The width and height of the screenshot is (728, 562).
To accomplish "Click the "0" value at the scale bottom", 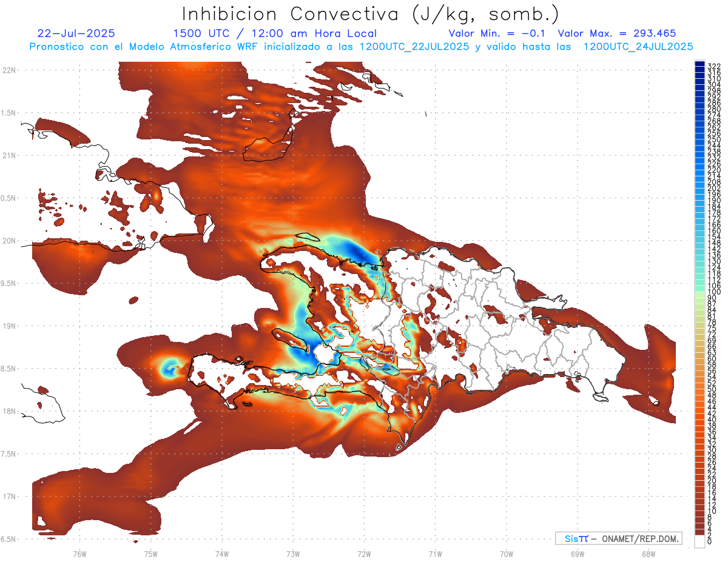I will [710, 541].
